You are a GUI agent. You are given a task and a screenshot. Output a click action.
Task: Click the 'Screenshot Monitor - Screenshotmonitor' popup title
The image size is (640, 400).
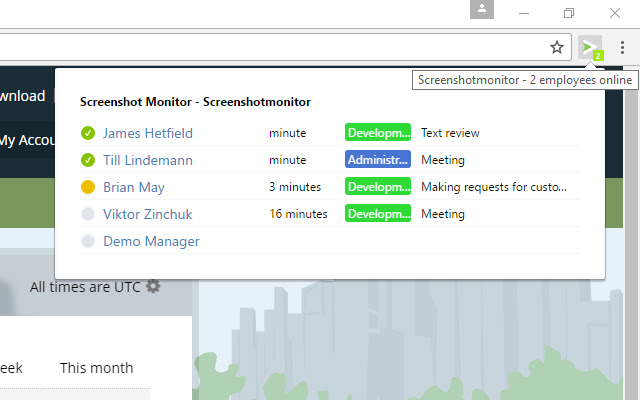196,102
